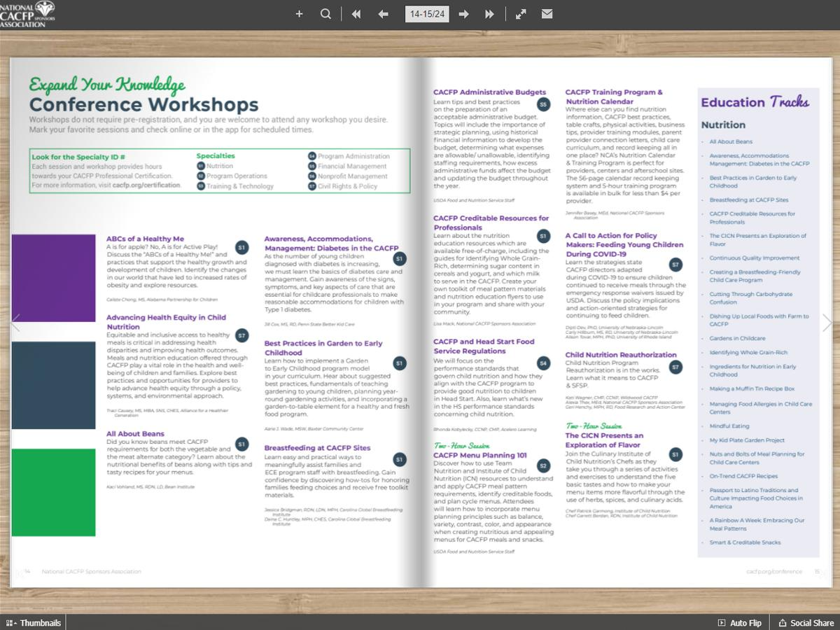
Task: Click 'Best Practices in Garden to Early Childhood' heading
Action: tap(323, 348)
